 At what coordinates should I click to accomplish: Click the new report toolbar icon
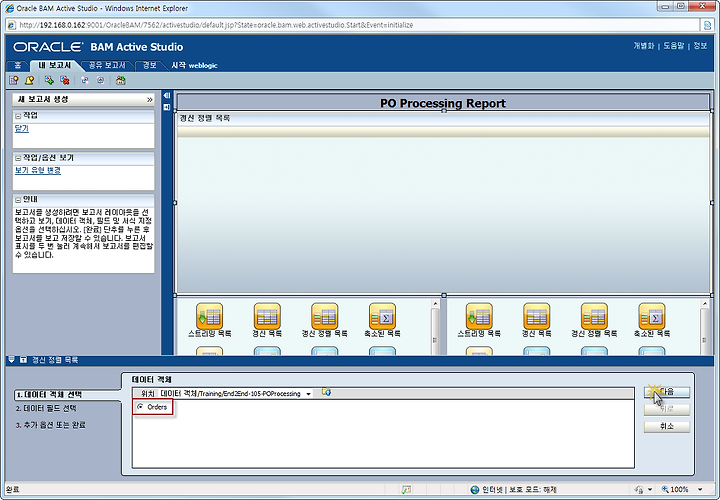pos(14,80)
